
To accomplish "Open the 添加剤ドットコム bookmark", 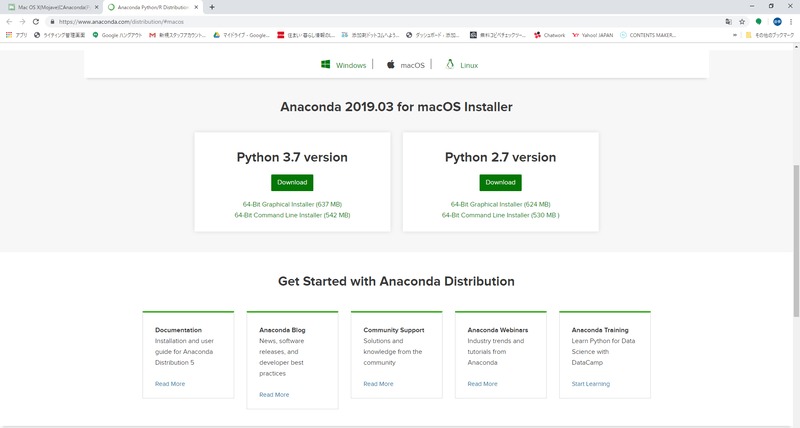I will pos(370,35).
